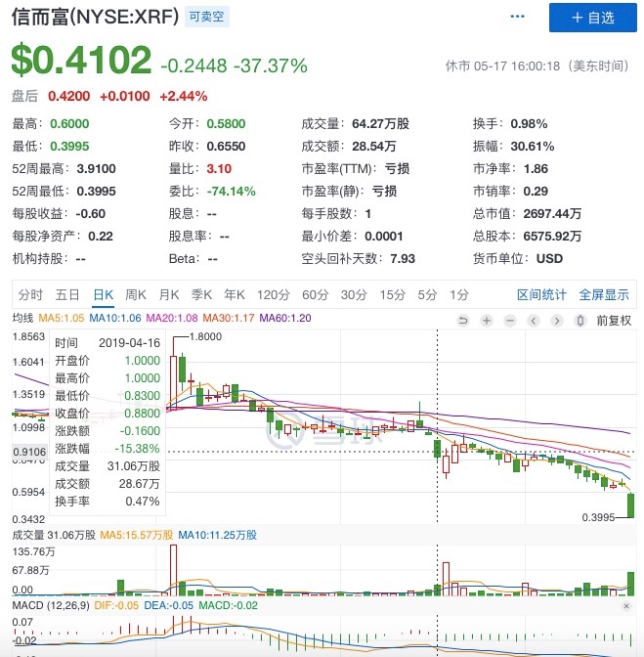Switch to the 30分 chart tab

point(354,295)
